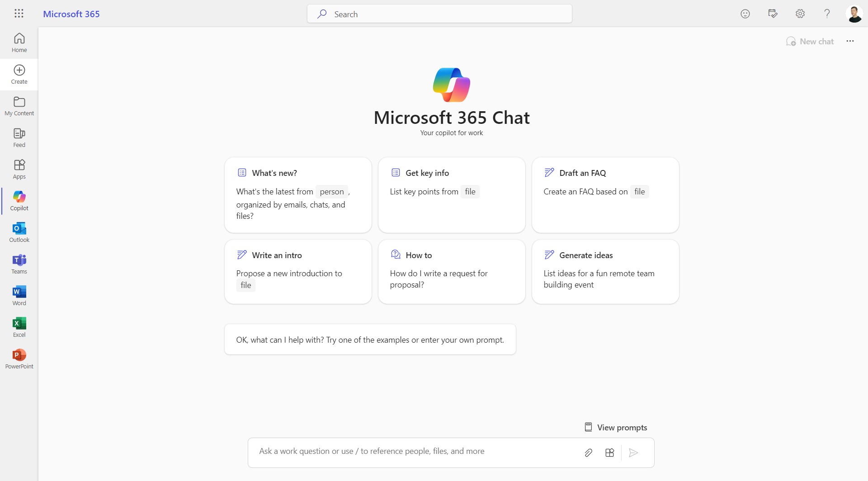This screenshot has height=481, width=868.
Task: Click the Search box at the top
Action: tap(439, 14)
